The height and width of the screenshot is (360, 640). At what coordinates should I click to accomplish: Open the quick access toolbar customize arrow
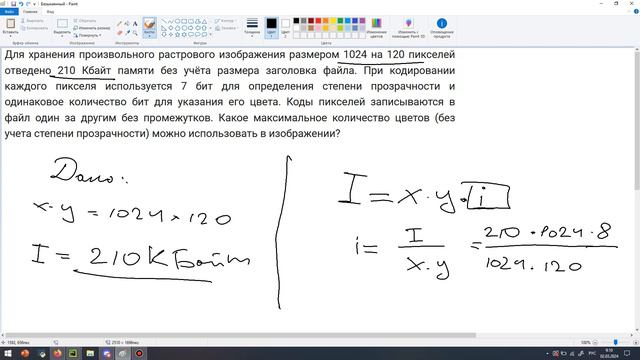click(35, 4)
